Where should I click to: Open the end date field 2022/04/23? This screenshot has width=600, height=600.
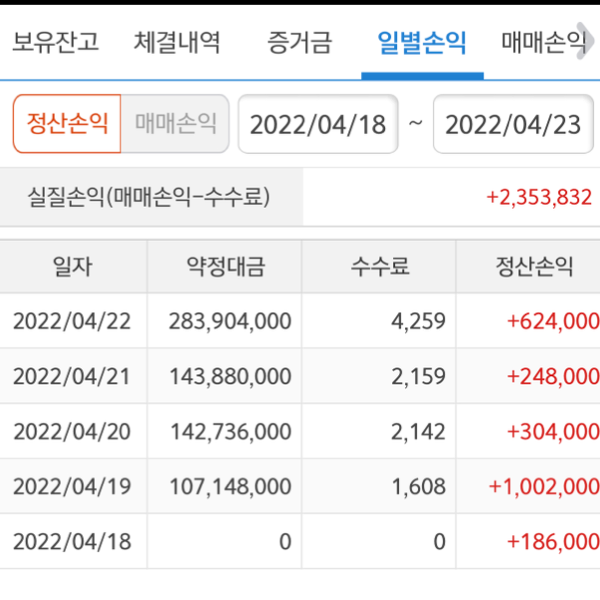(x=512, y=124)
